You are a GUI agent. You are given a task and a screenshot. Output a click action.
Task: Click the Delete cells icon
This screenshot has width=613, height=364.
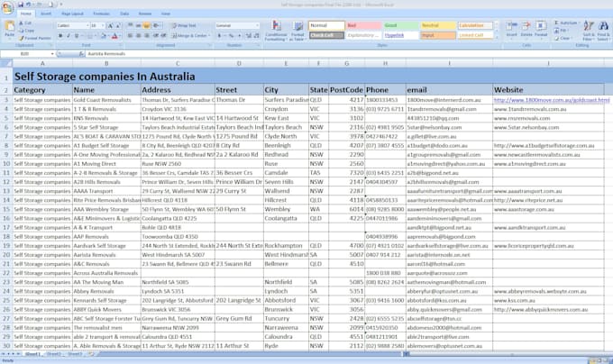coord(526,31)
